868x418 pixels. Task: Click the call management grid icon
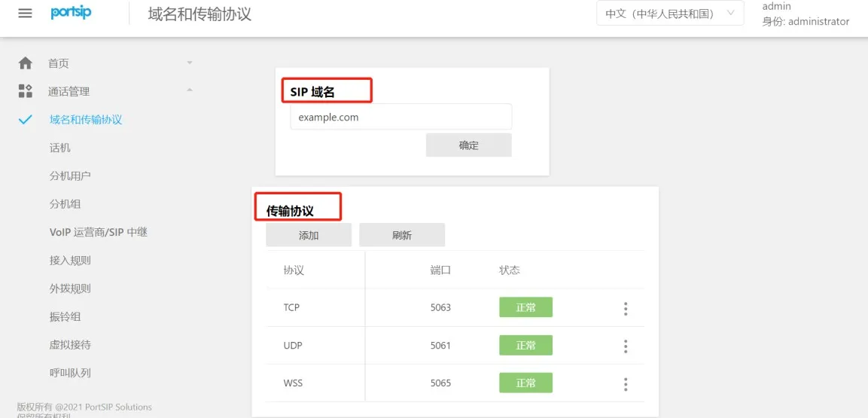click(26, 91)
